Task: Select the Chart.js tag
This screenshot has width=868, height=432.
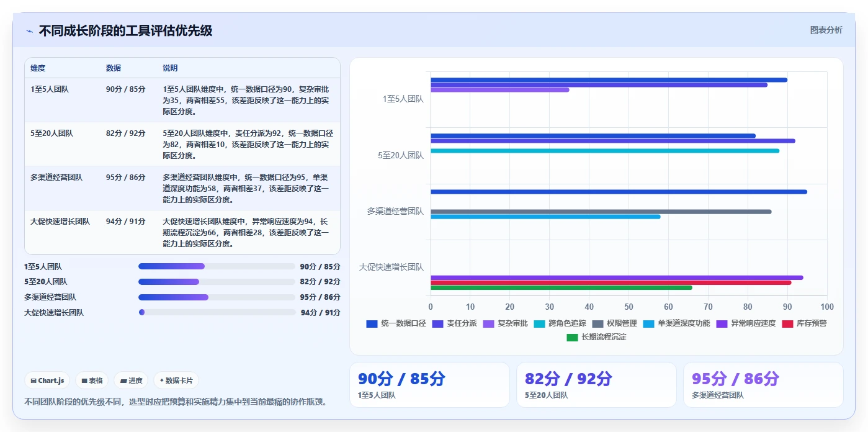Action: click(47, 380)
